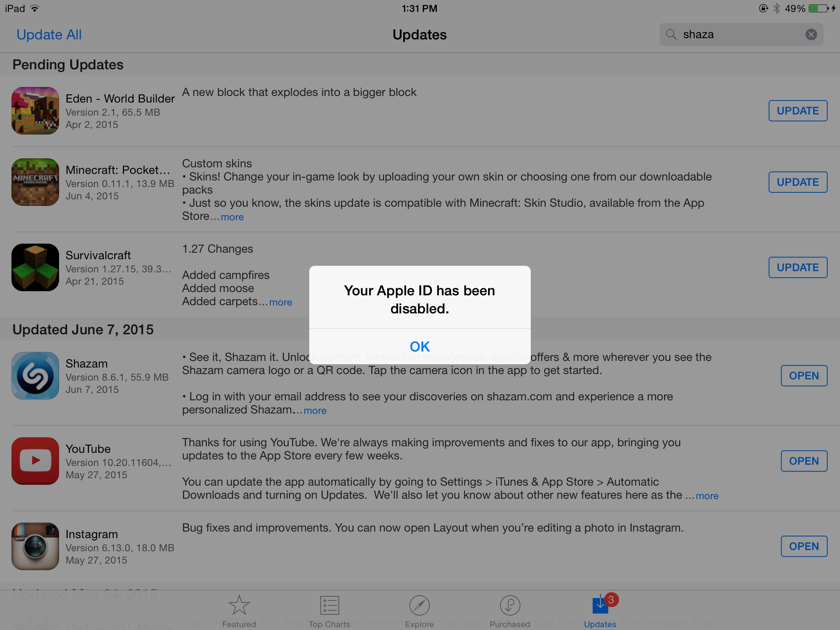Screen dimensions: 840x630
Task: Open the Purchased tab
Action: [x=510, y=611]
